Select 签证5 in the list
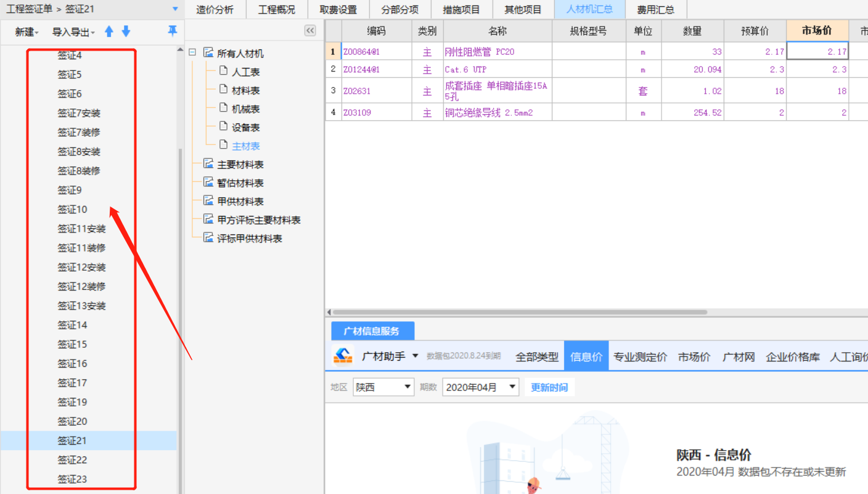 point(70,74)
